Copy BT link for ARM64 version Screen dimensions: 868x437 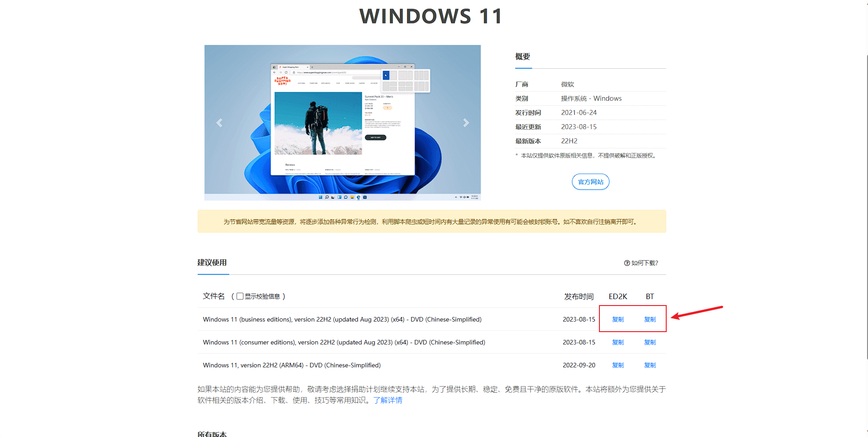[650, 365]
